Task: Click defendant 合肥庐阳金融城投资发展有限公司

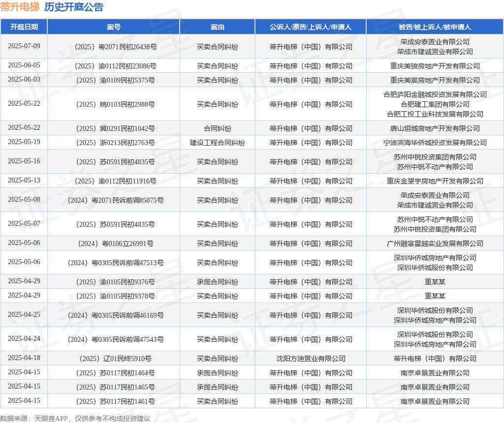Action: (x=435, y=94)
